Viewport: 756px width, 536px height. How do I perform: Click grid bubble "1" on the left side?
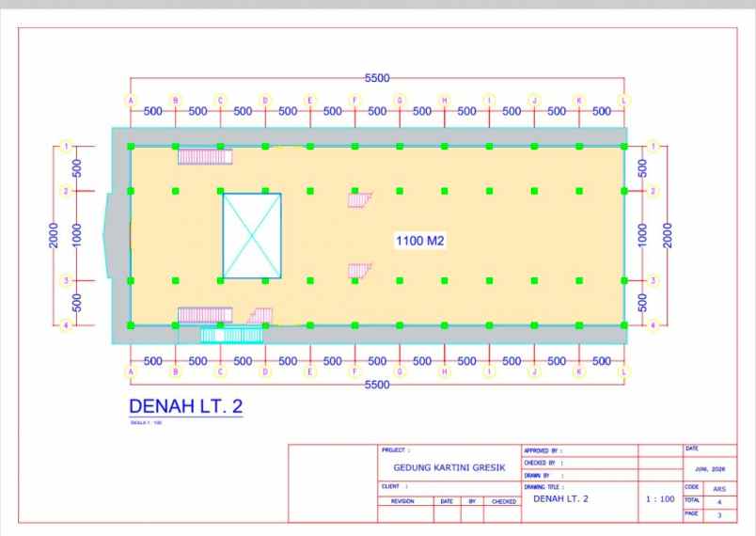click(x=67, y=146)
